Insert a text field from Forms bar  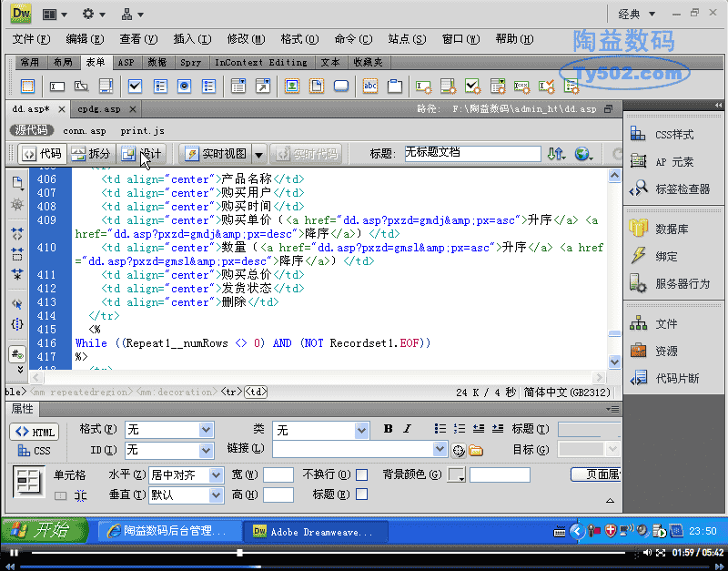[57, 87]
